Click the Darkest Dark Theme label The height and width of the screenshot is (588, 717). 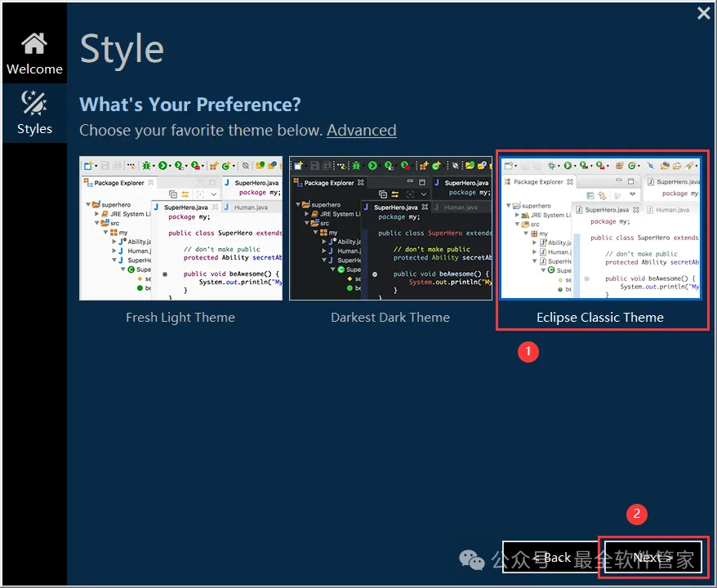(x=390, y=318)
